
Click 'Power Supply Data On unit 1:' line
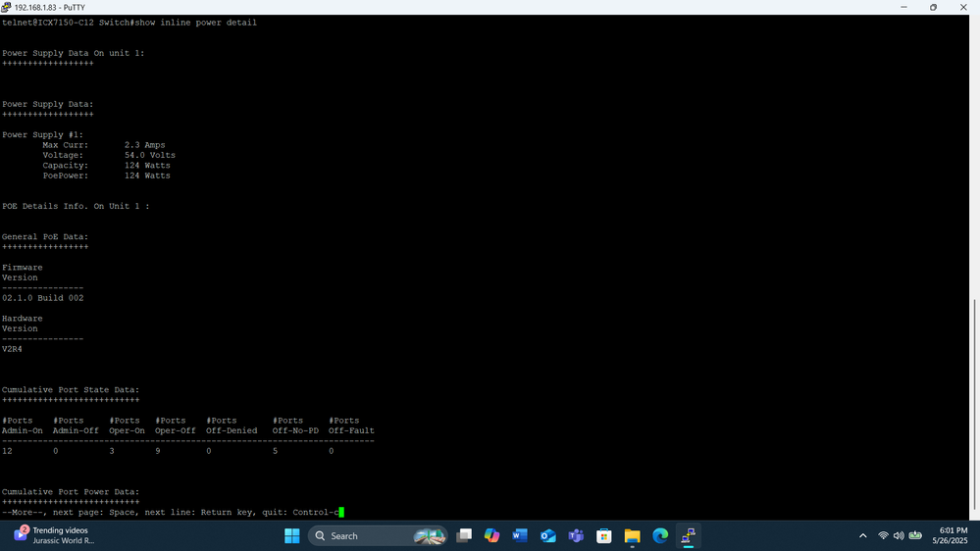[x=74, y=53]
